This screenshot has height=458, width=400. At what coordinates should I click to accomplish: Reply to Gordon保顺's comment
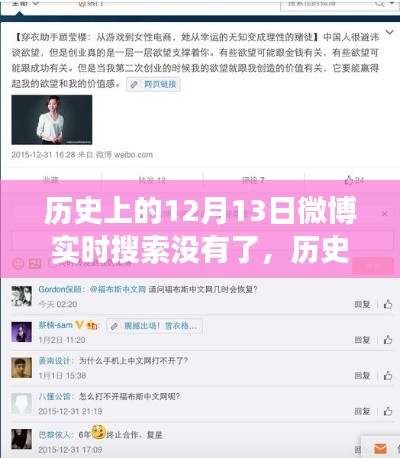point(362,304)
